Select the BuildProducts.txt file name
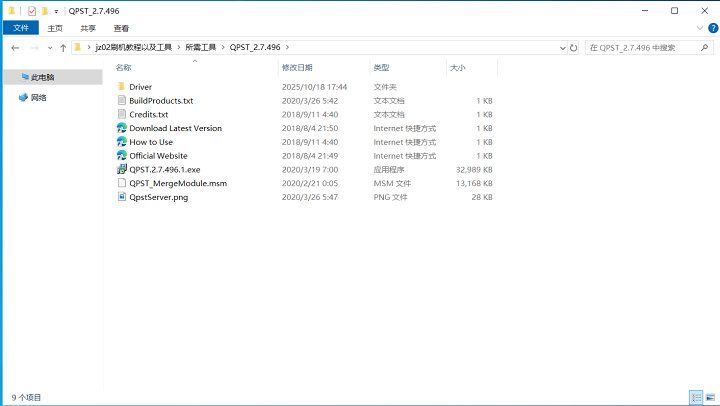720x406 pixels. [x=161, y=101]
